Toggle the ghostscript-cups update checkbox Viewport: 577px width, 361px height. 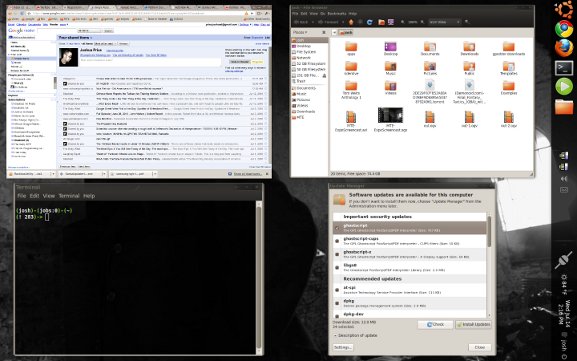point(337,241)
